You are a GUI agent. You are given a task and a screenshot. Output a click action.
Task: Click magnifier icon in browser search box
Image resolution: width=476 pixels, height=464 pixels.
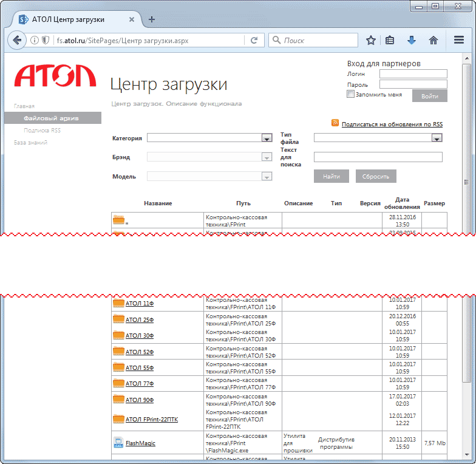pos(276,40)
